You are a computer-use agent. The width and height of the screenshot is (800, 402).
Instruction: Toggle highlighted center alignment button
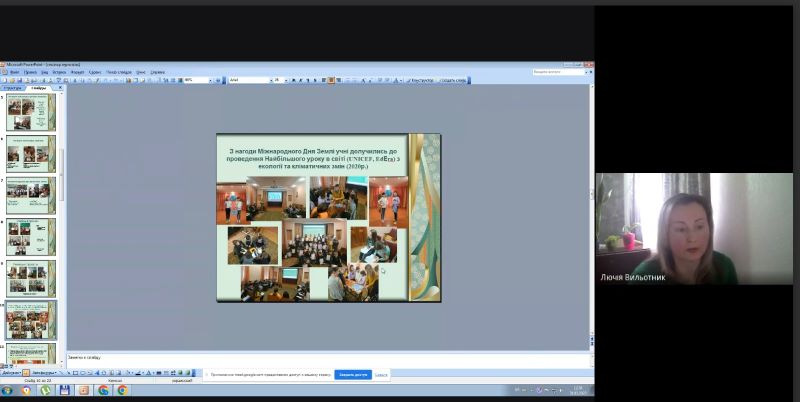click(x=331, y=80)
